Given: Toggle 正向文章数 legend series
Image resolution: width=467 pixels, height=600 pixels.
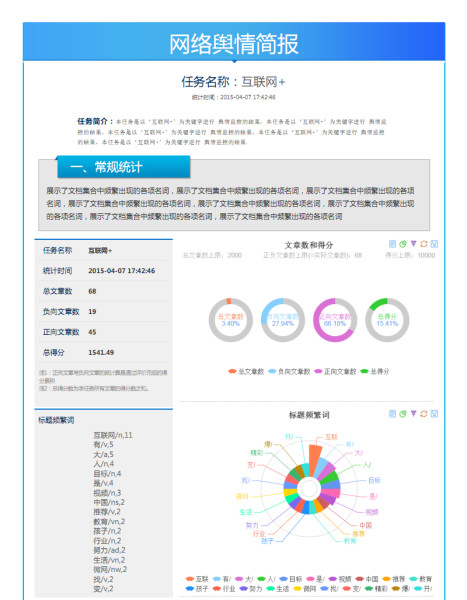Looking at the screenshot, I should [335, 372].
